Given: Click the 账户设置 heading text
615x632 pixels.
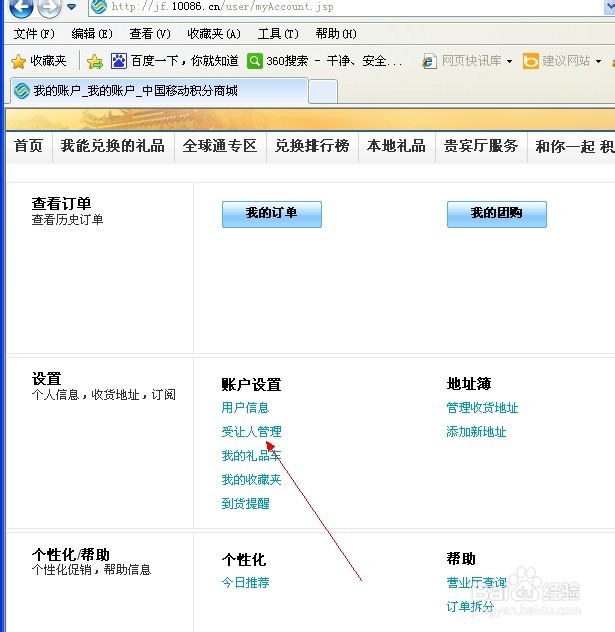Looking at the screenshot, I should coord(251,385).
